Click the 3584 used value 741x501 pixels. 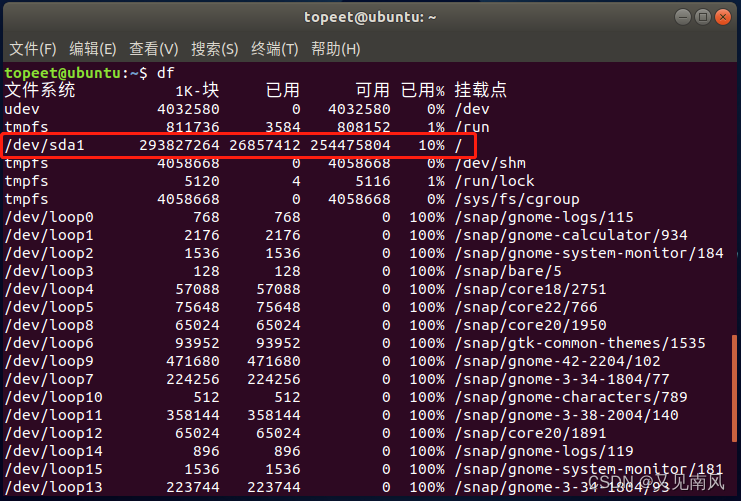click(x=283, y=127)
